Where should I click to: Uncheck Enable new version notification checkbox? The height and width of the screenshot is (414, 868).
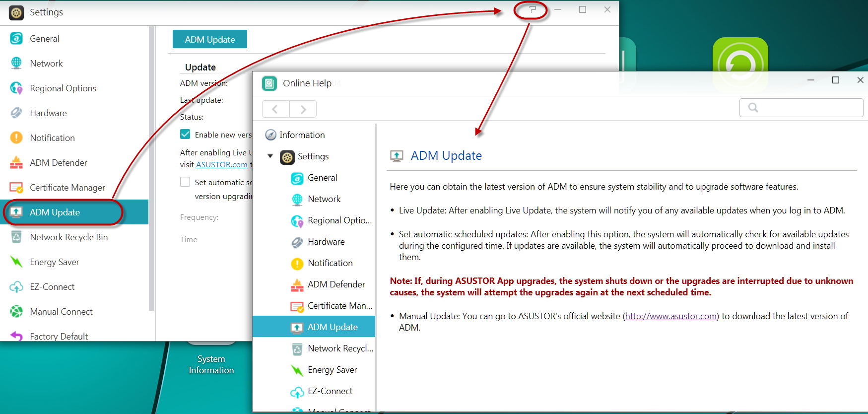pyautogui.click(x=185, y=134)
